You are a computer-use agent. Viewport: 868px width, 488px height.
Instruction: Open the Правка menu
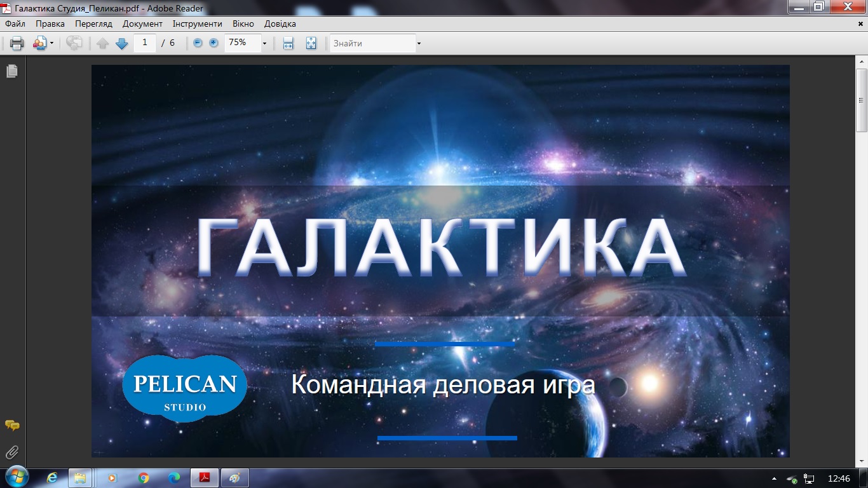(x=50, y=24)
